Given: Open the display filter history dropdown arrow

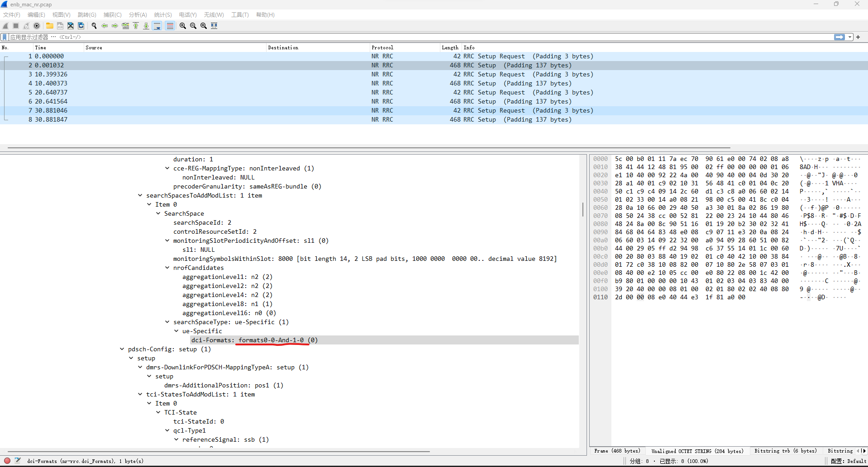Looking at the screenshot, I should [x=850, y=37].
